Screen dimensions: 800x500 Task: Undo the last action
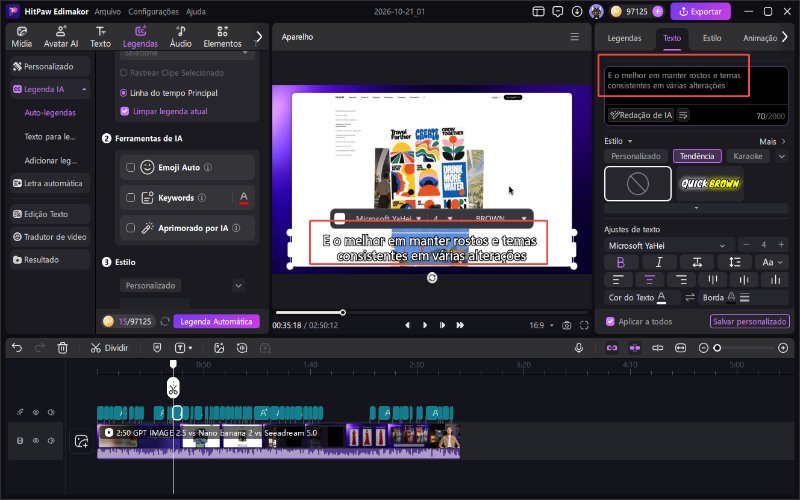(17, 348)
